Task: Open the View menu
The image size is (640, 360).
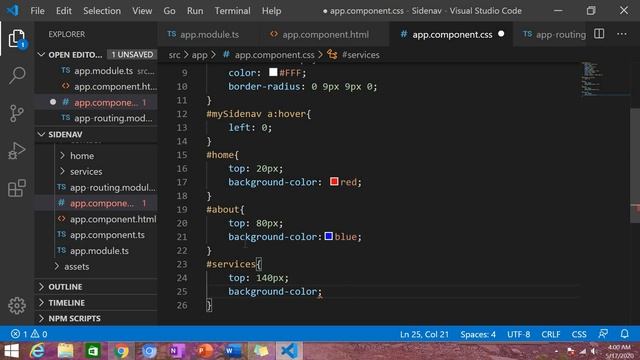Action: [142, 11]
